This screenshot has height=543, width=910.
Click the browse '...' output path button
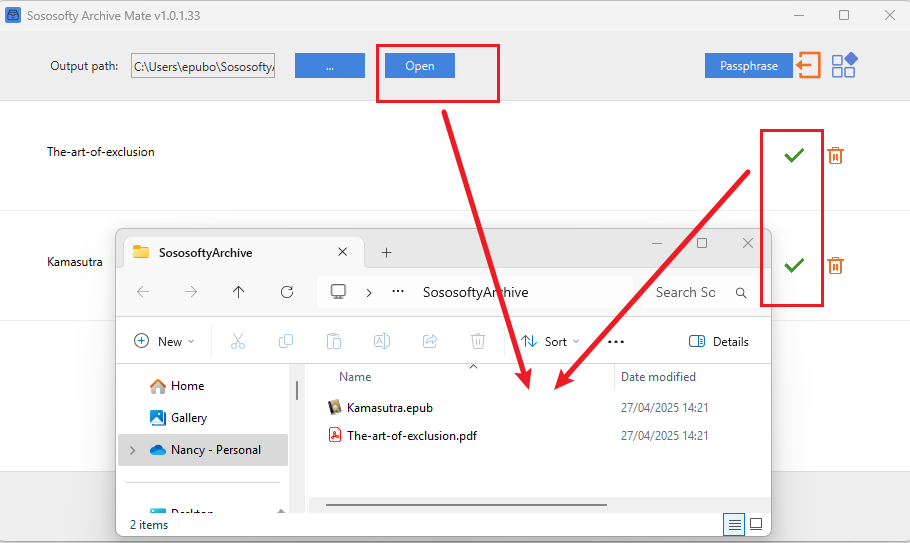click(x=330, y=66)
